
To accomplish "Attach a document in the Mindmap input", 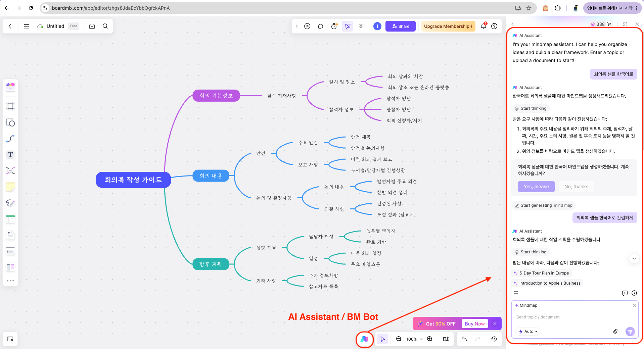I will 615,331.
